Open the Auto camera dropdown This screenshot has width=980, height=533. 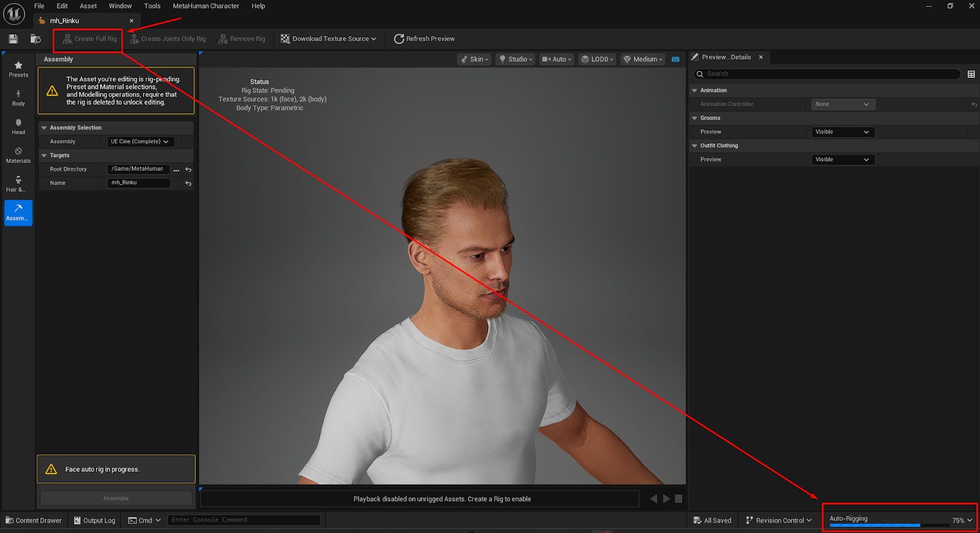tap(556, 59)
